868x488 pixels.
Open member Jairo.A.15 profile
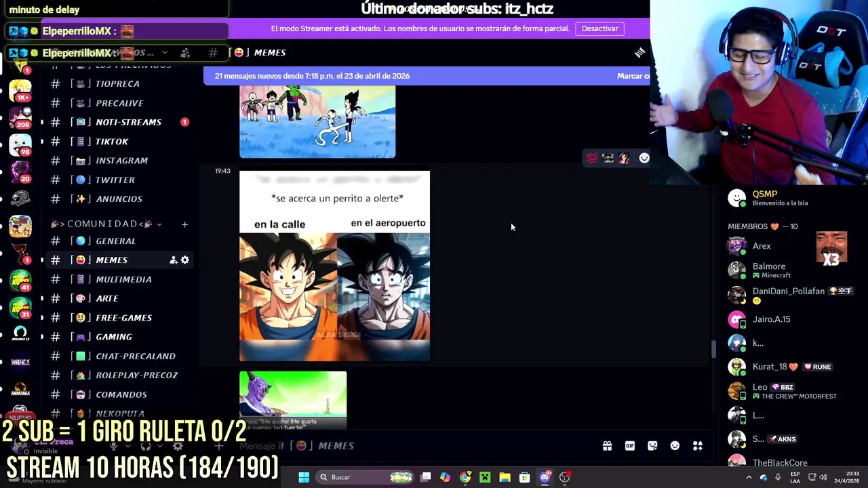[x=787, y=319]
